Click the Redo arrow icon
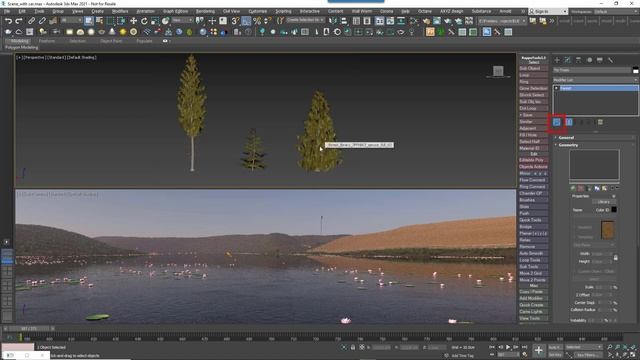The image size is (640, 360). coord(19,21)
